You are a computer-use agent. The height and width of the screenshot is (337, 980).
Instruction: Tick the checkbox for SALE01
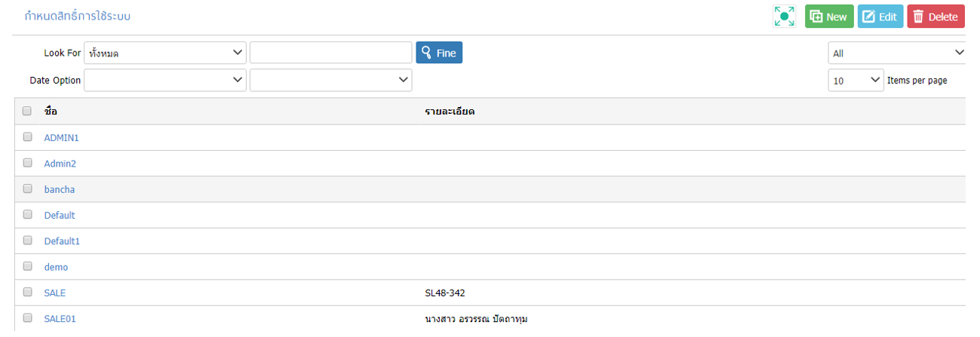(27, 317)
